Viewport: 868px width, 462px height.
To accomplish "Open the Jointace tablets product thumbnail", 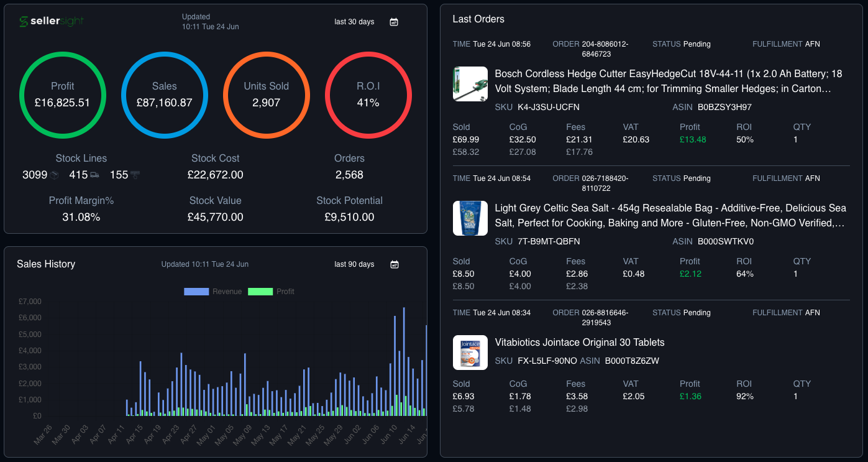I will (x=470, y=353).
